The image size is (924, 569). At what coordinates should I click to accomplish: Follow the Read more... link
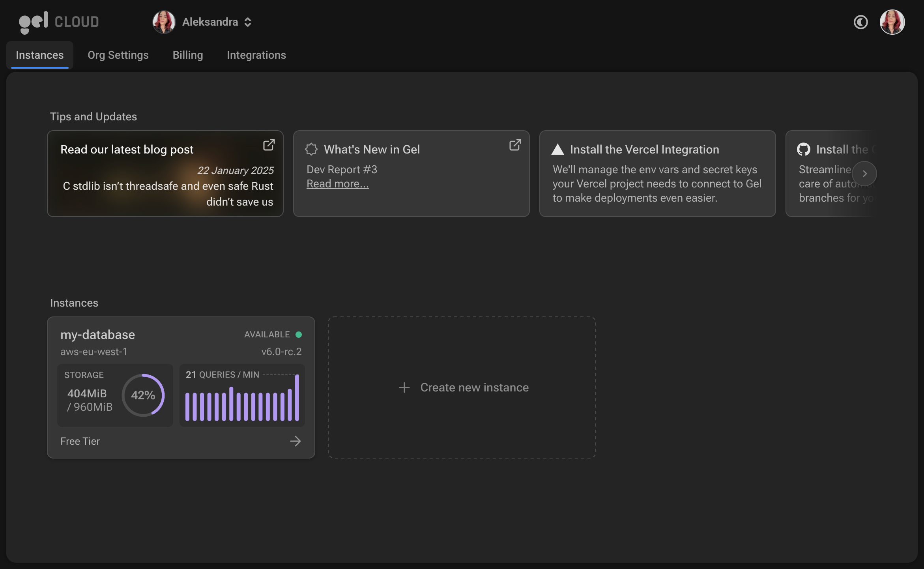click(338, 184)
